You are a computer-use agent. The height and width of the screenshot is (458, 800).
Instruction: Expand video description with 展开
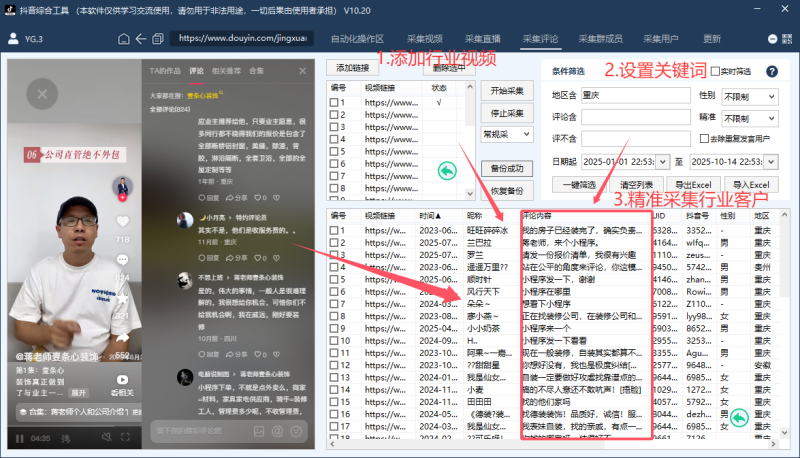79,393
